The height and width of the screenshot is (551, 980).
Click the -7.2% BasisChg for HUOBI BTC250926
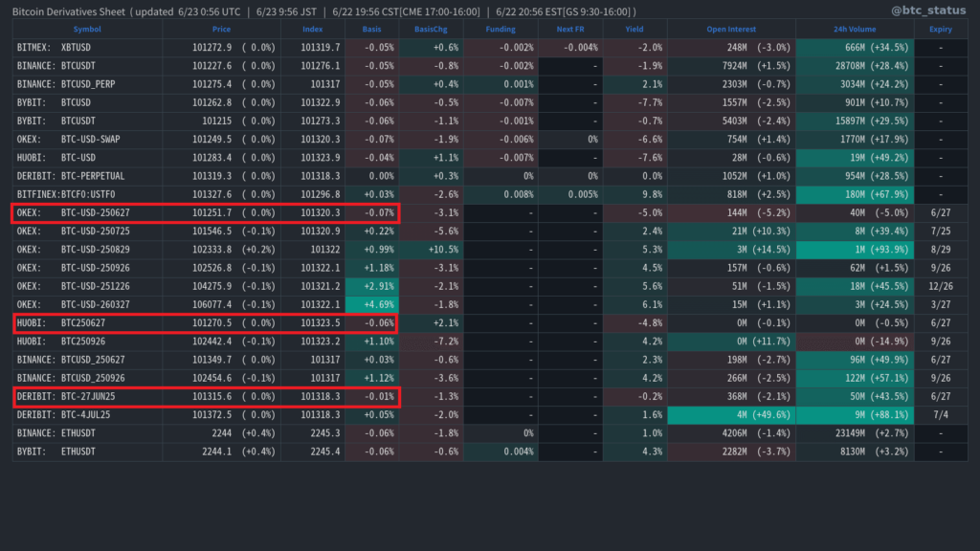[431, 342]
